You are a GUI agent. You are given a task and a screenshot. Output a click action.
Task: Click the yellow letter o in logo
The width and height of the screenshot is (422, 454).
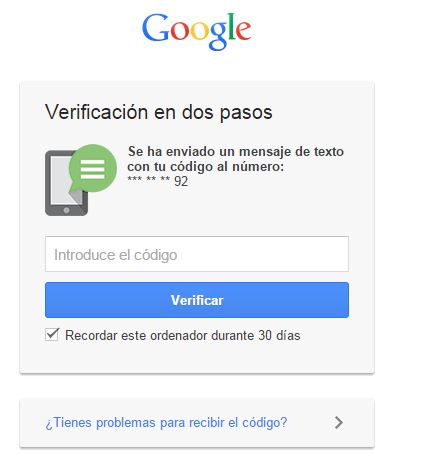coord(199,31)
